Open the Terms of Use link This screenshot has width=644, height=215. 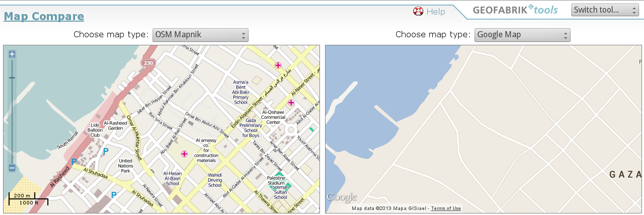446,208
